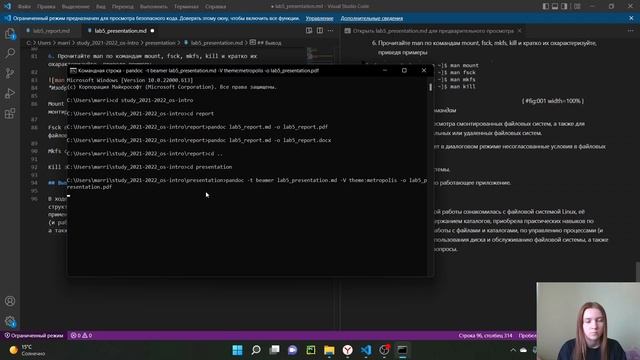640x360 pixels.
Task: Open the Run and Debug view
Action: (x=10, y=93)
